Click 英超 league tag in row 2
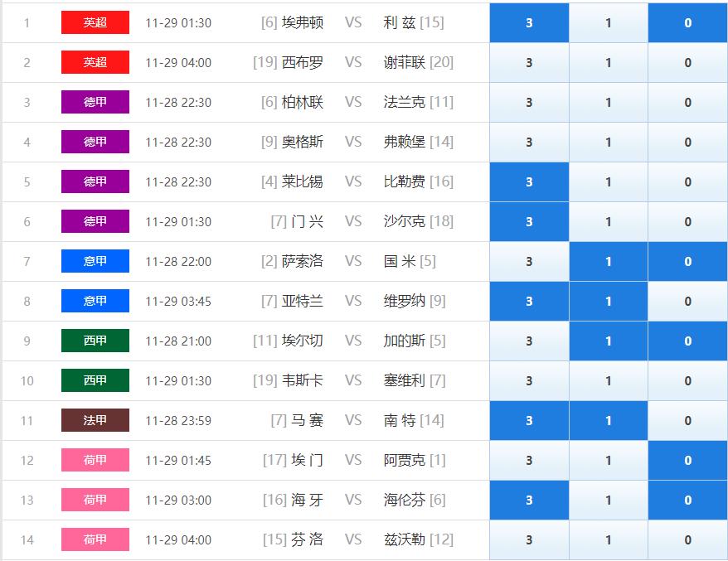 (95, 63)
